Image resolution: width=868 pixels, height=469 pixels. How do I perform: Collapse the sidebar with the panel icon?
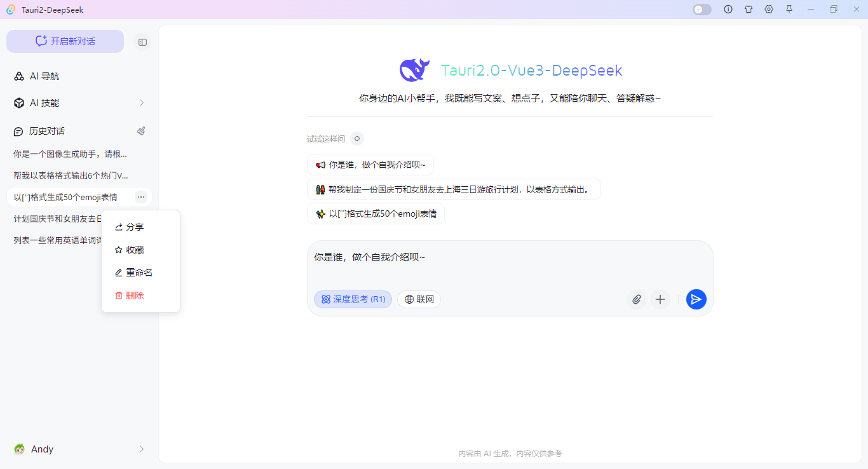(142, 41)
